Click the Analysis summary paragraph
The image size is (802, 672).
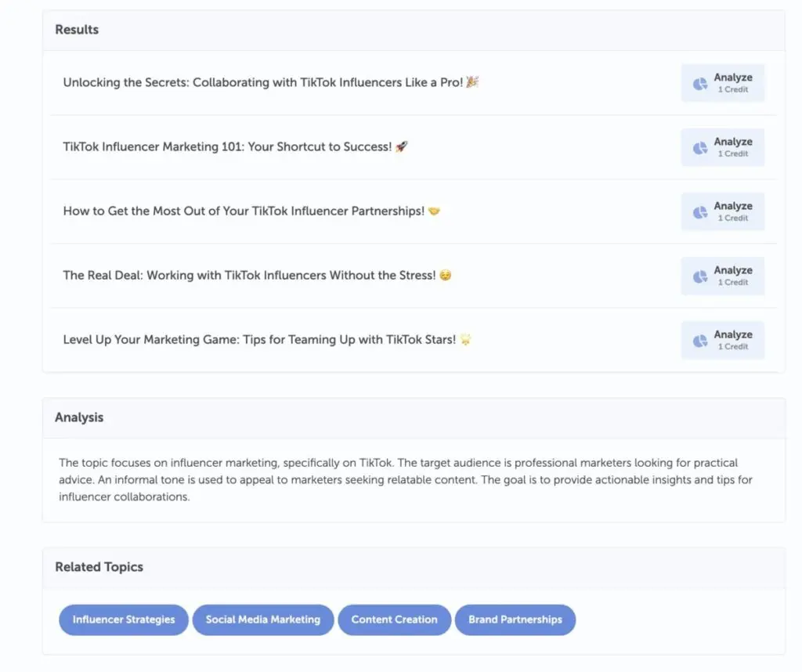point(406,479)
